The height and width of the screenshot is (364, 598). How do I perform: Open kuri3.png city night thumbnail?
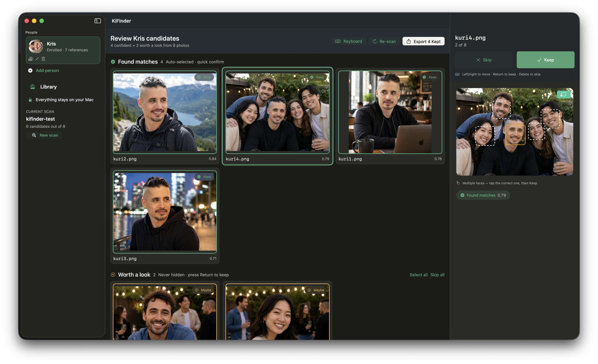(x=165, y=212)
